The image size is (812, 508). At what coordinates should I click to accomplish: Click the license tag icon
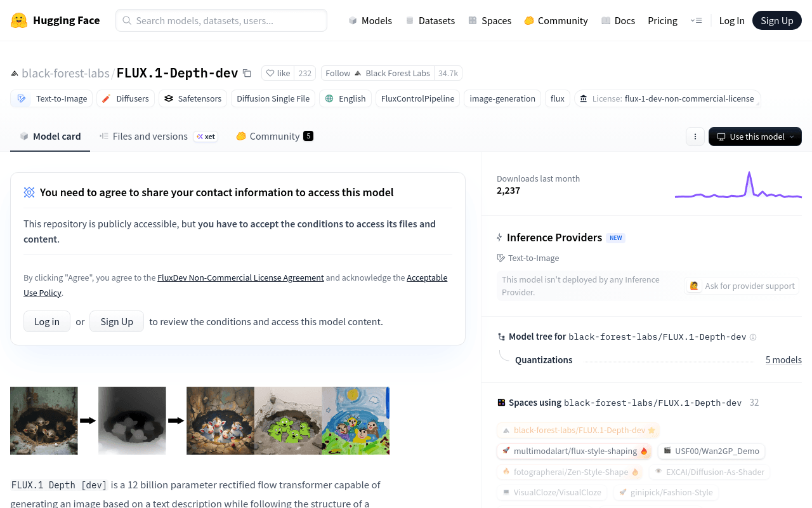584,98
